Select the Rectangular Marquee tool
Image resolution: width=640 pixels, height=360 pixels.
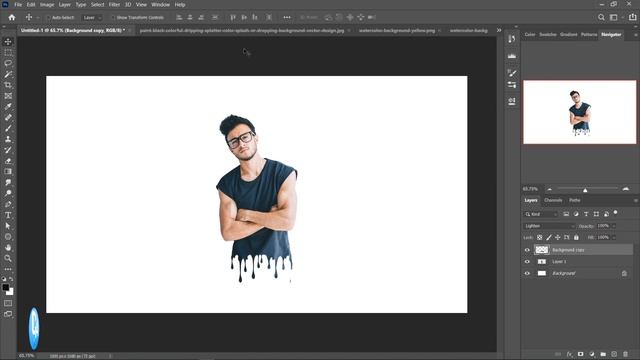click(x=8, y=53)
